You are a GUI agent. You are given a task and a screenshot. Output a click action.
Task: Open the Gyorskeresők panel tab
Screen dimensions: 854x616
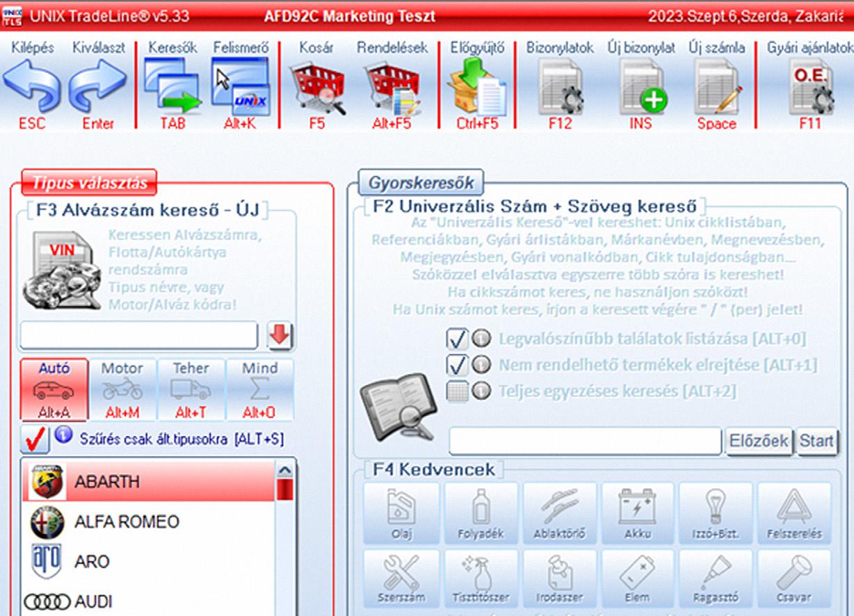point(421,183)
